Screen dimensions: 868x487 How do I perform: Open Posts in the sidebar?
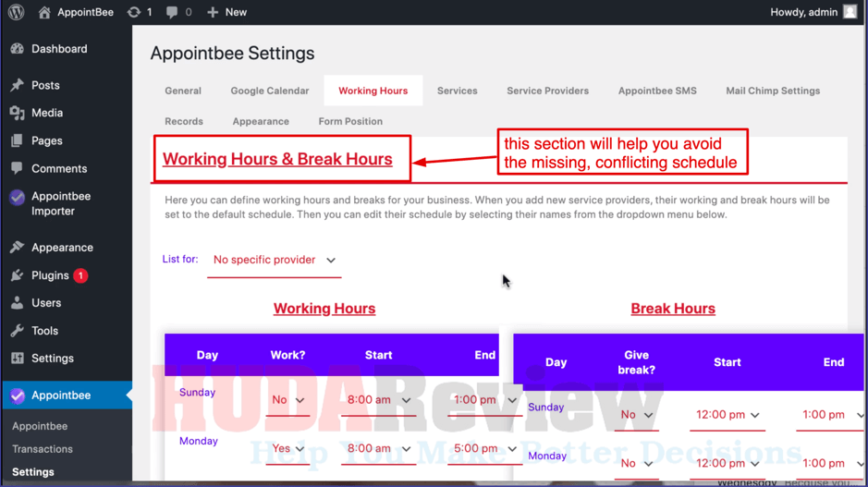tap(45, 85)
